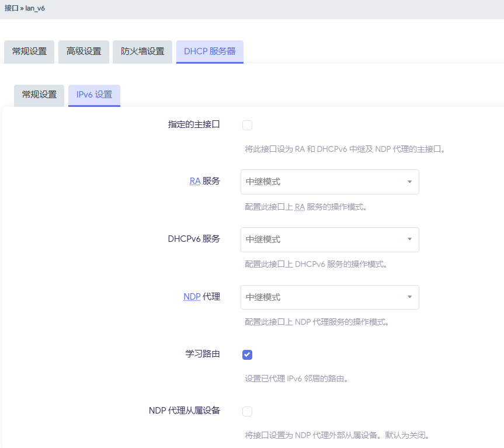Select the IPv6 设置 sub-tab

93,95
